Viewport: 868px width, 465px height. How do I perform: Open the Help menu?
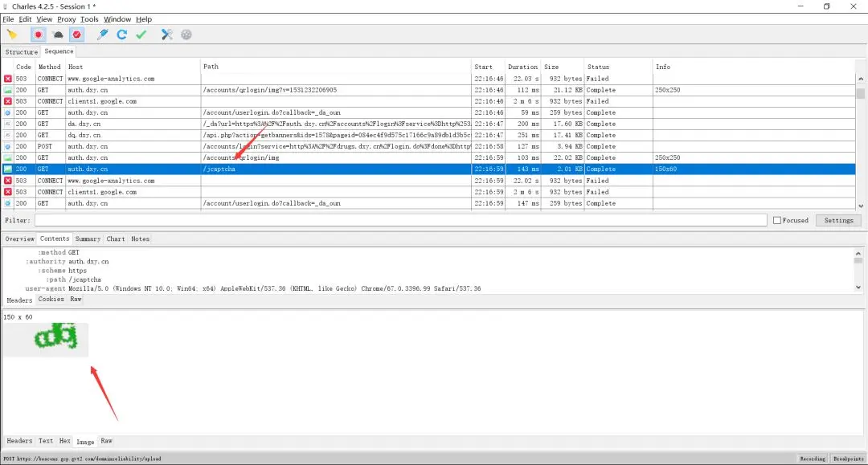[144, 18]
